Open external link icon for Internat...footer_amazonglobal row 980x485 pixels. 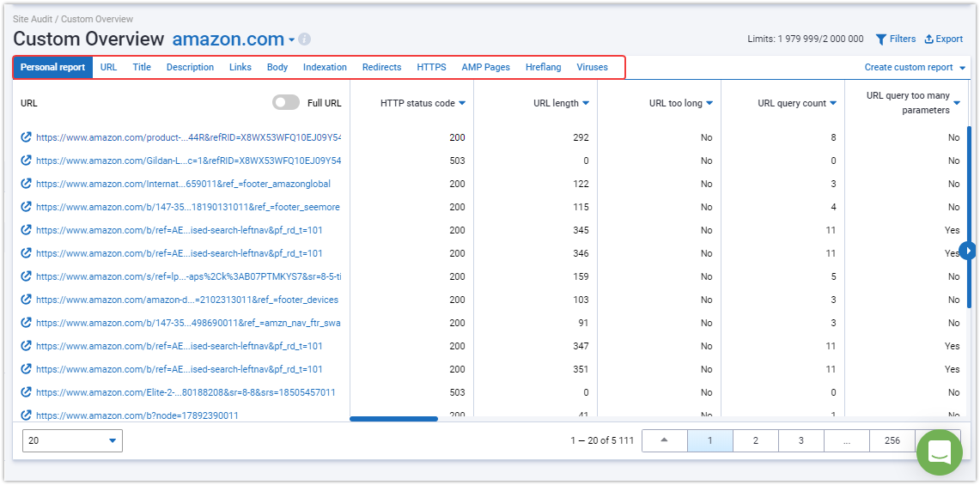[x=27, y=183]
